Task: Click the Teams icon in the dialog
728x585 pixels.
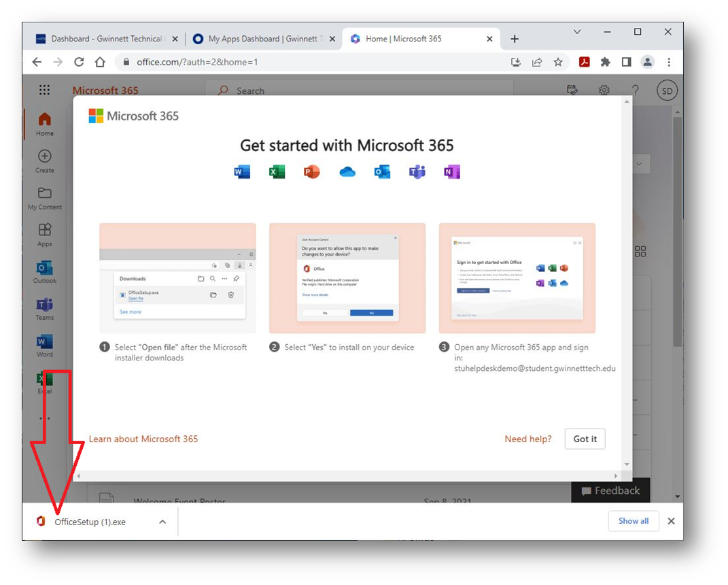Action: tap(417, 172)
